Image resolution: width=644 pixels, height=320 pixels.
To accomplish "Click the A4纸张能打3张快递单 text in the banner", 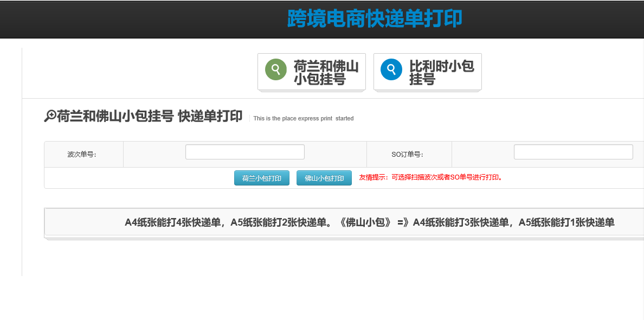I will click(461, 222).
